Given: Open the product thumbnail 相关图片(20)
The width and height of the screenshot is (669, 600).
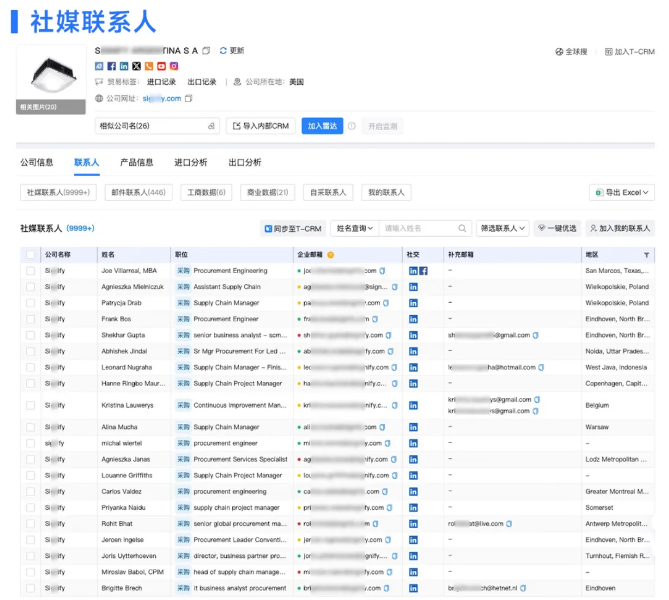Looking at the screenshot, I should pyautogui.click(x=51, y=80).
